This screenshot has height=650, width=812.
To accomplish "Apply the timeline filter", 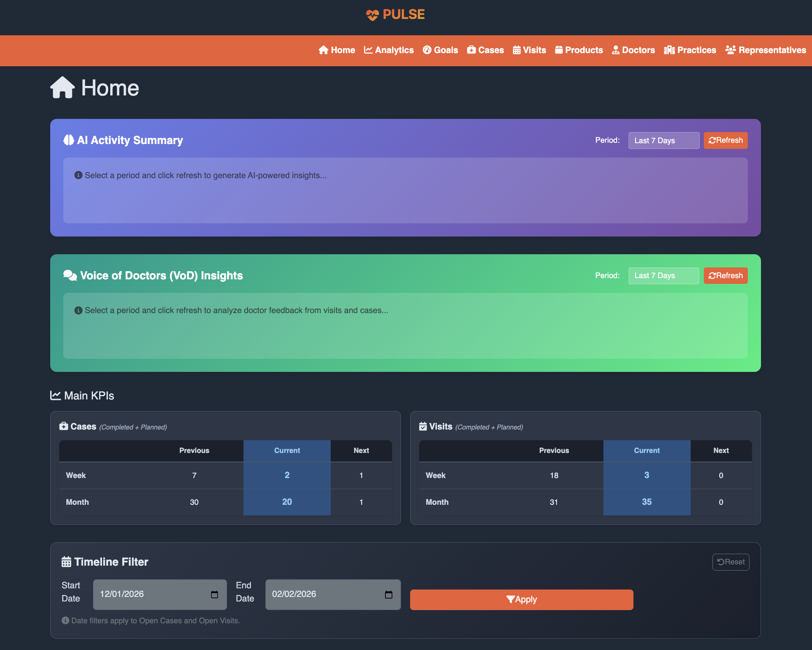I will 521,599.
